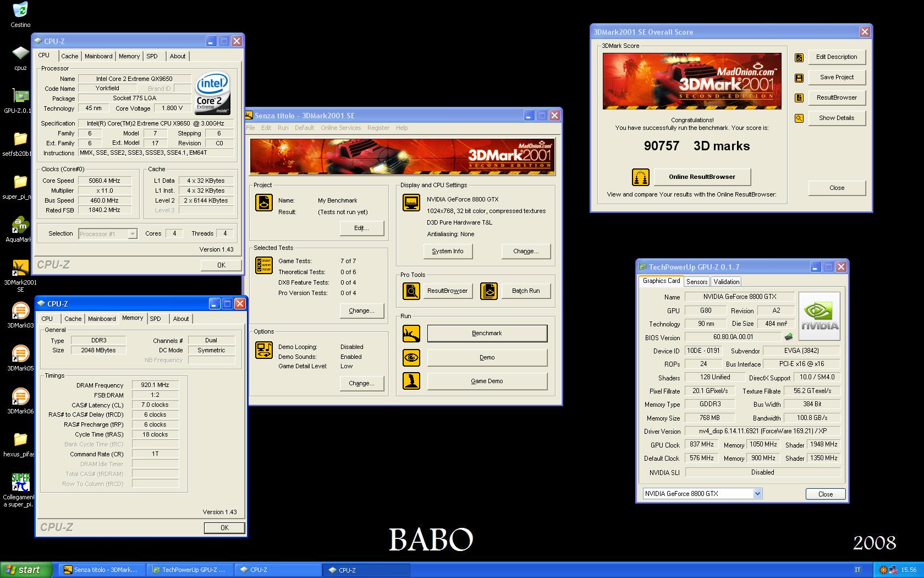
Task: Click OK in the top CPU-Z window
Action: point(221,265)
